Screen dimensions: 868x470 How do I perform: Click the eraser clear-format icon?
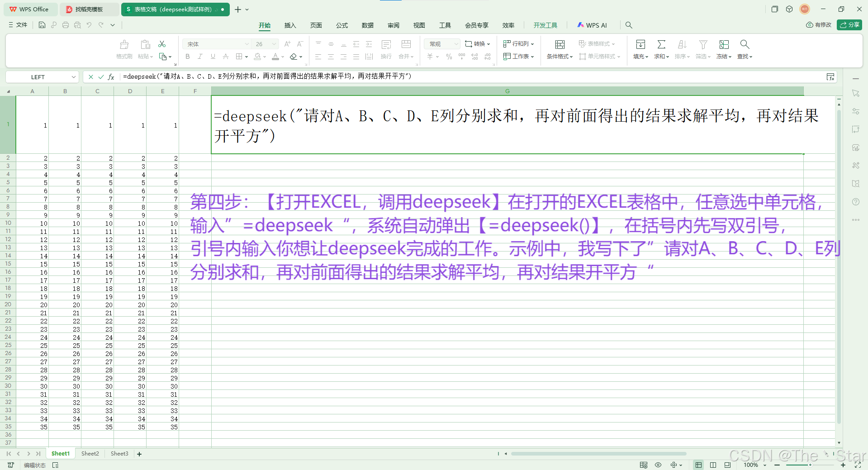(294, 57)
